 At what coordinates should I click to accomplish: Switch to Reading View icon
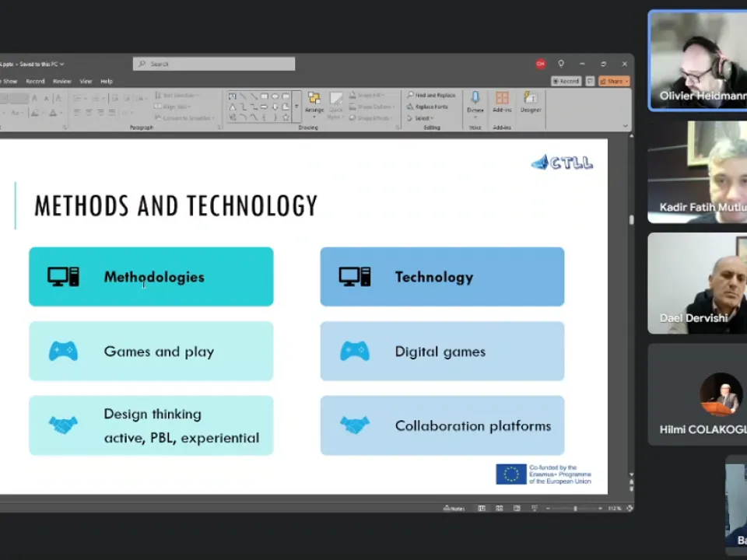(x=516, y=508)
